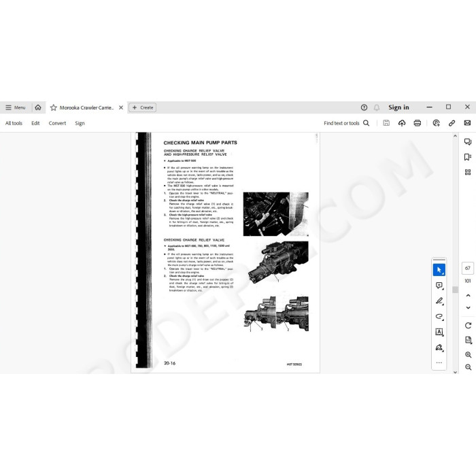476x476 pixels.
Task: Close the Morooka Crawler Carrier tab
Action: pyautogui.click(x=121, y=107)
